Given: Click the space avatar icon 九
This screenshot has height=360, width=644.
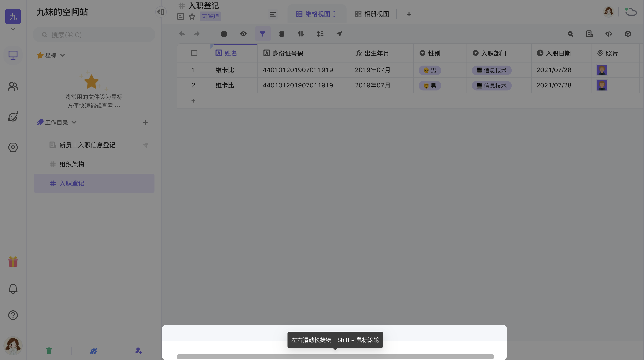Looking at the screenshot, I should (x=13, y=16).
